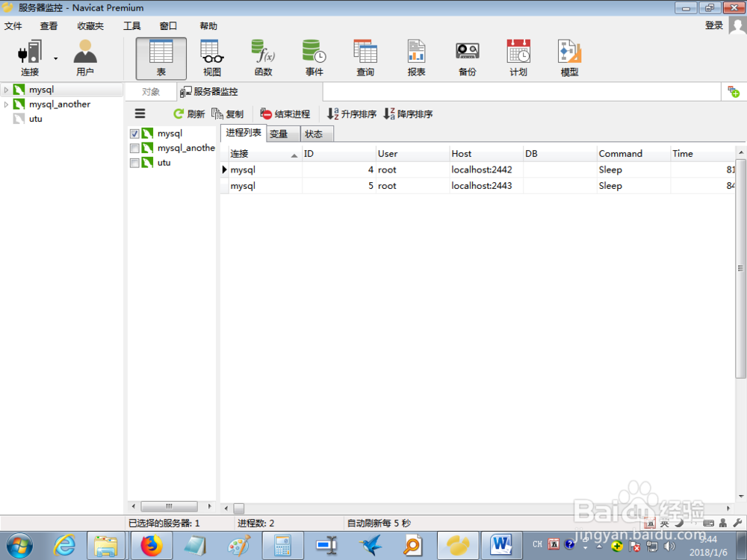Click 结束进程 to end process
747x560 pixels.
tap(285, 113)
